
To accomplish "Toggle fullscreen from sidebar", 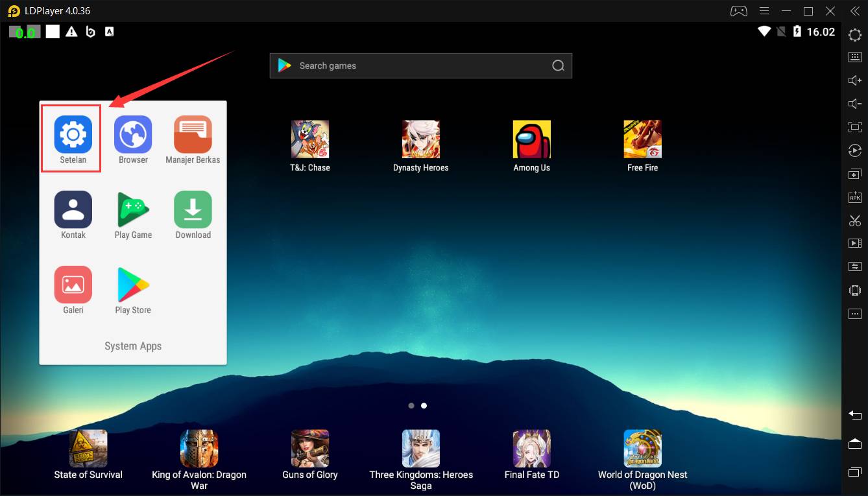I will (x=855, y=127).
